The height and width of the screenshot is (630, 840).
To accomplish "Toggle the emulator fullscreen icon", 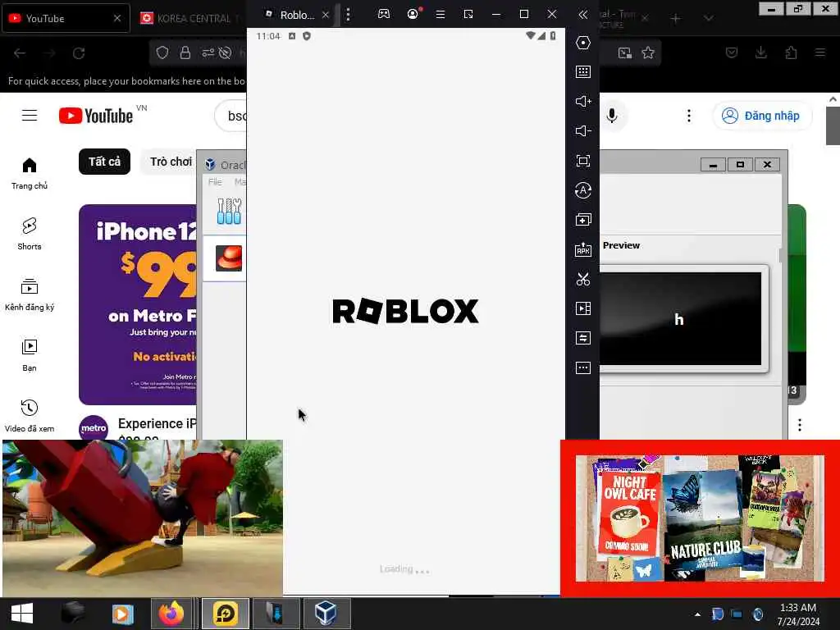I will pos(583,161).
